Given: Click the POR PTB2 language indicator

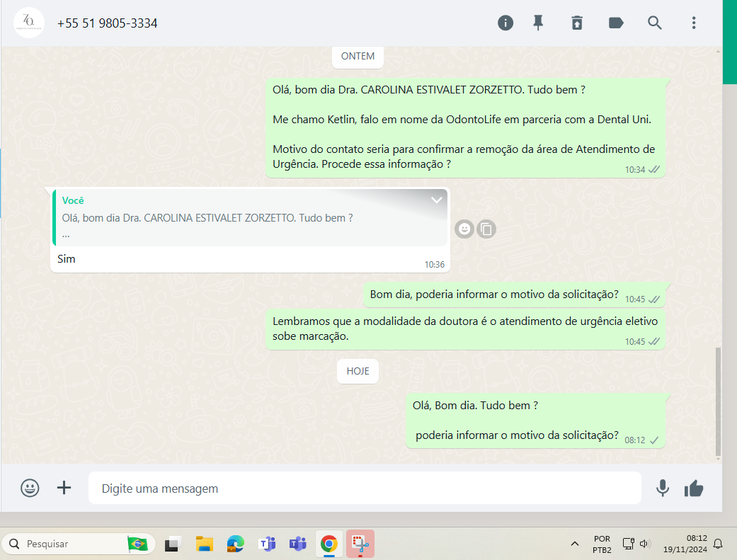Looking at the screenshot, I should [602, 544].
